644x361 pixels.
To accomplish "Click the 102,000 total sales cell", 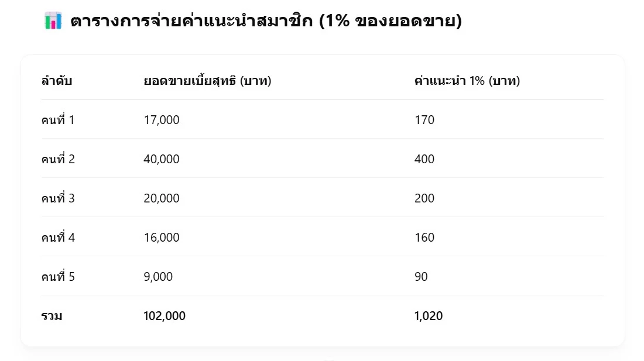I will (x=165, y=316).
